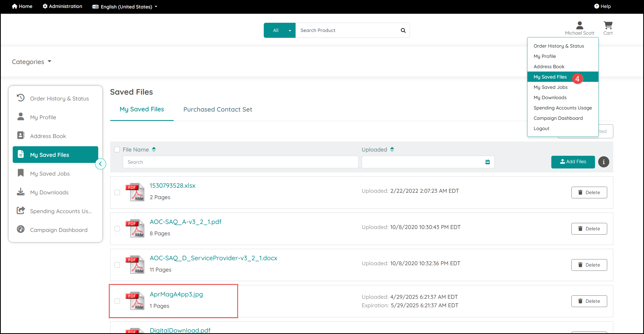
Task: Sort by File Name using sort arrows
Action: [154, 149]
